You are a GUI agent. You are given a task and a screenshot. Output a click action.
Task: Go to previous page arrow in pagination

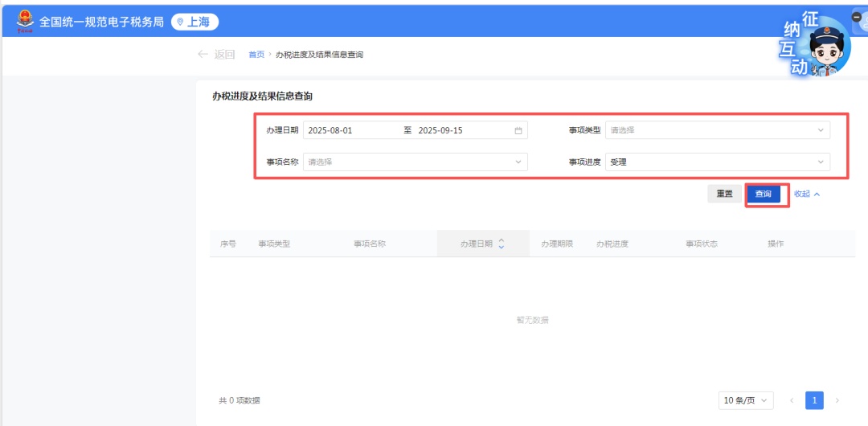(792, 400)
